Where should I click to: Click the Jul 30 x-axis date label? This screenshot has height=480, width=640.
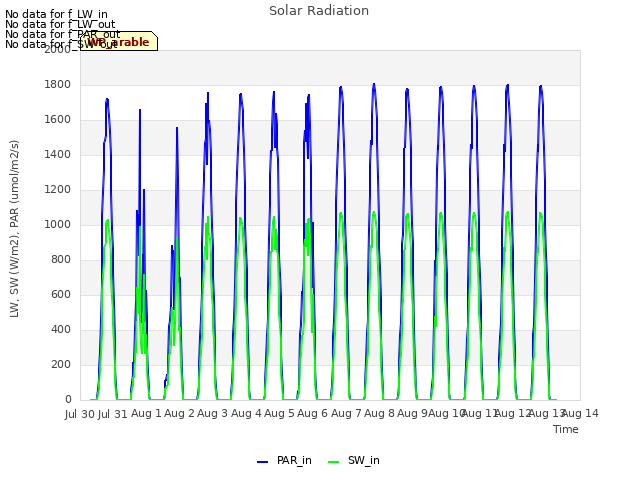coord(80,414)
